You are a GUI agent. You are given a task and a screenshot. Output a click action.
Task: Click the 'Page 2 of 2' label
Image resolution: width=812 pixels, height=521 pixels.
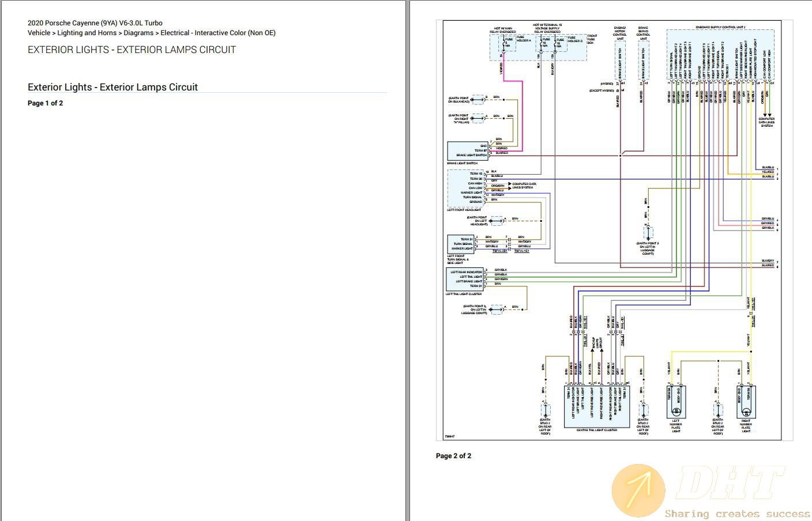click(x=453, y=456)
